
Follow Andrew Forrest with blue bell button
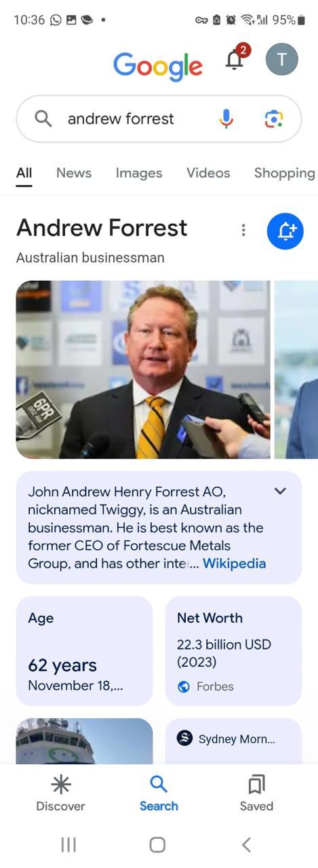(x=285, y=231)
